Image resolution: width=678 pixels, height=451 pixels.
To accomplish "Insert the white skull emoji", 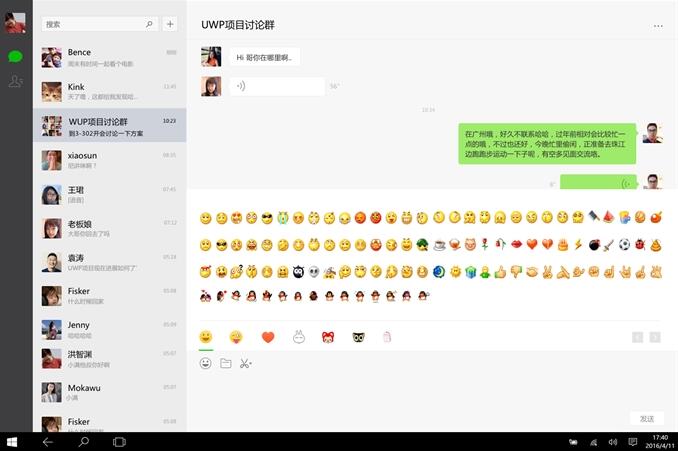I will (314, 272).
